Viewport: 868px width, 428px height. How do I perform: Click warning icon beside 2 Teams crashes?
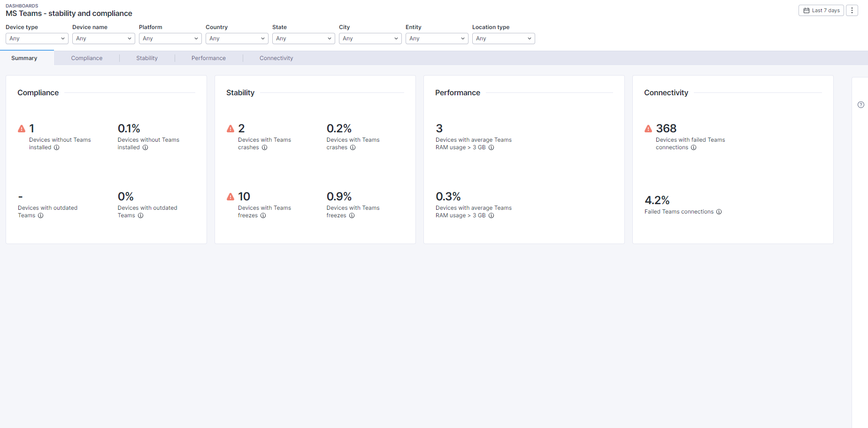[230, 129]
